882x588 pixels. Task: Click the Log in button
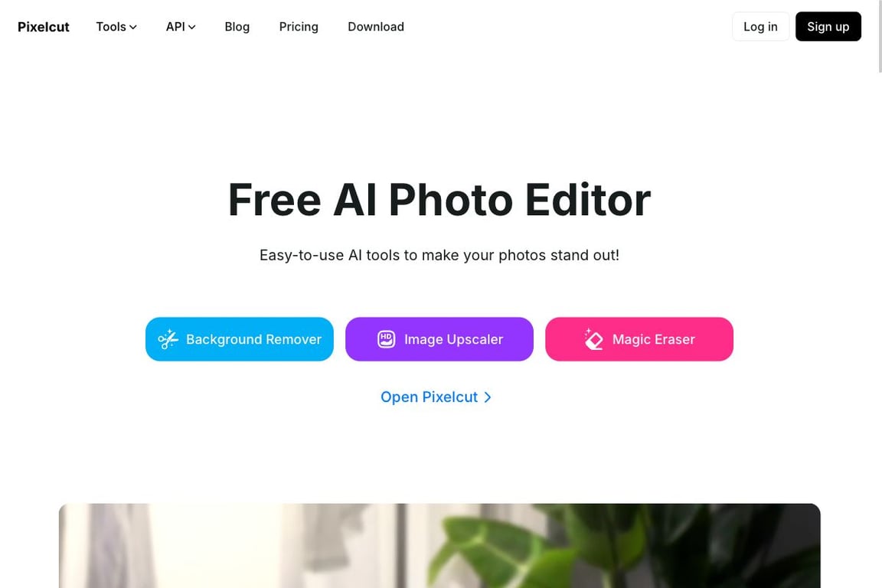pyautogui.click(x=760, y=27)
